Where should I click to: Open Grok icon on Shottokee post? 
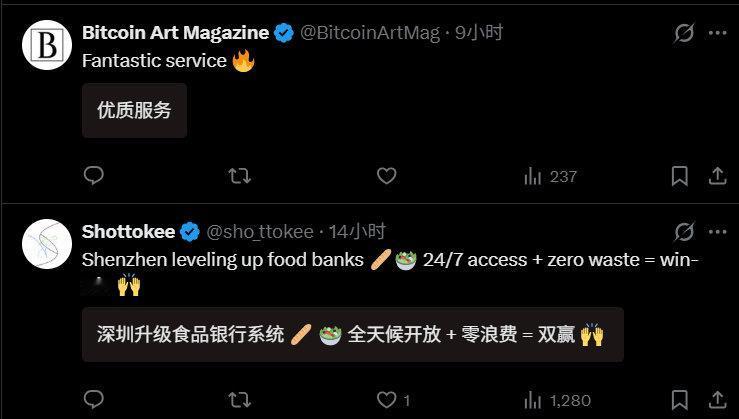[684, 232]
